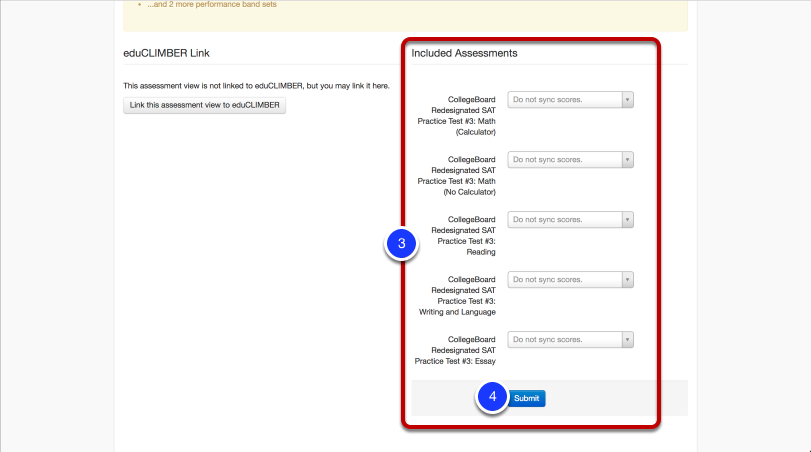Image resolution: width=811 pixels, height=452 pixels.
Task: Click '...and 2 more performance band sets' text
Action: (x=212, y=4)
